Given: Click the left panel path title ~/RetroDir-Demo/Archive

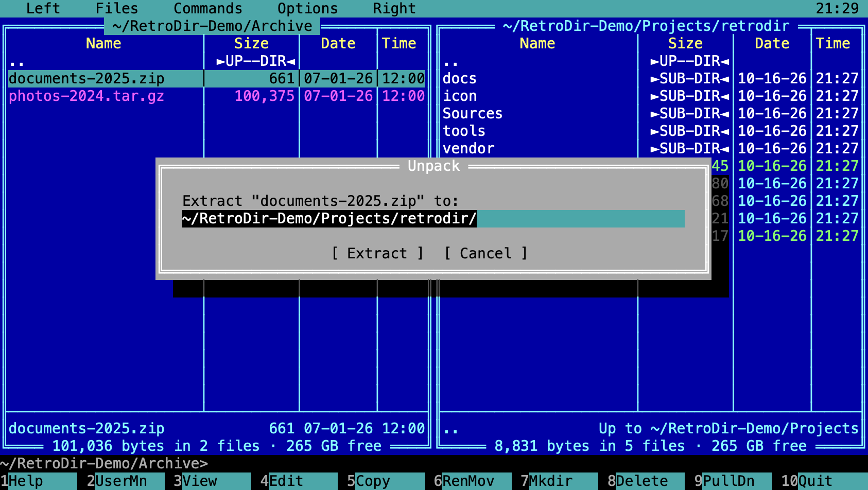Looking at the screenshot, I should click(x=212, y=26).
